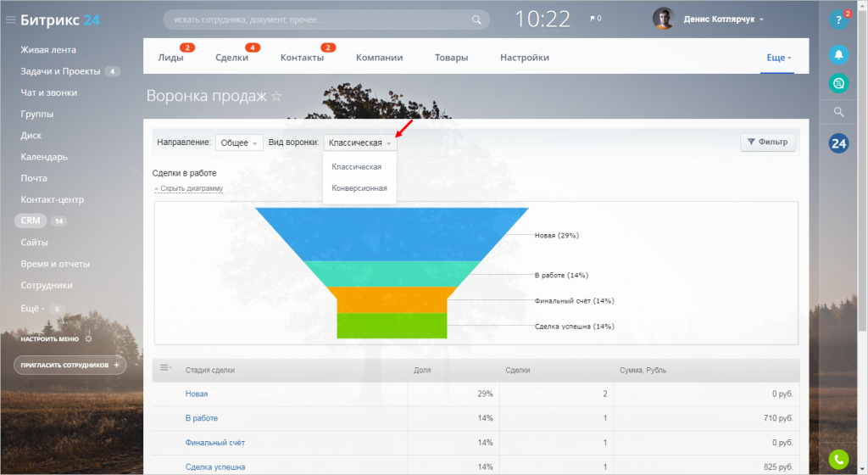The width and height of the screenshot is (868, 475).
Task: Open the hamburger menu next to Битрикс 24 logo
Action: (x=10, y=20)
